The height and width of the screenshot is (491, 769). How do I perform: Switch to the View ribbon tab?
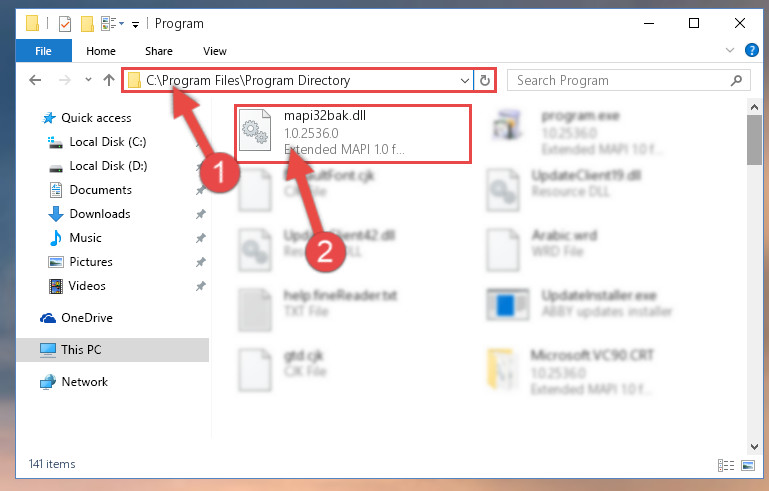click(214, 51)
